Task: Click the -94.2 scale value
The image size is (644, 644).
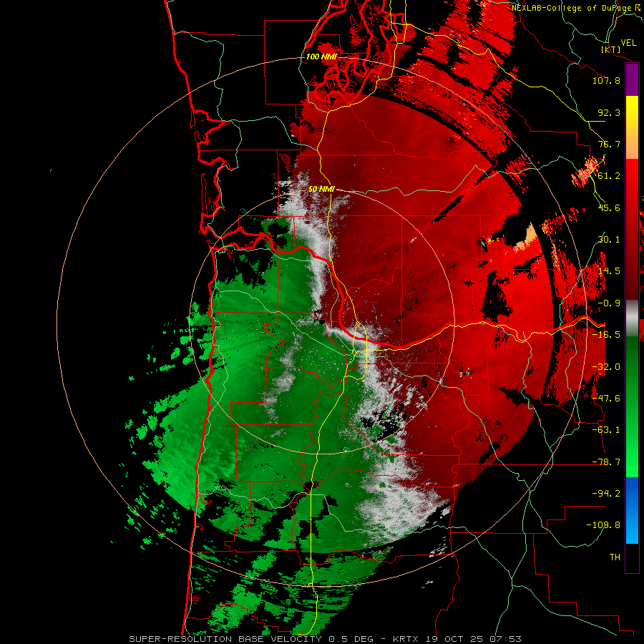Action: tap(606, 494)
